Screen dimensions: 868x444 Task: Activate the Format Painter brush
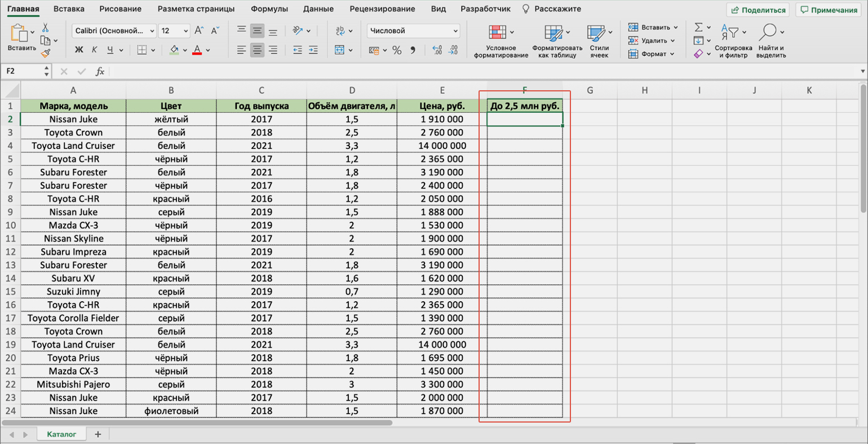46,53
